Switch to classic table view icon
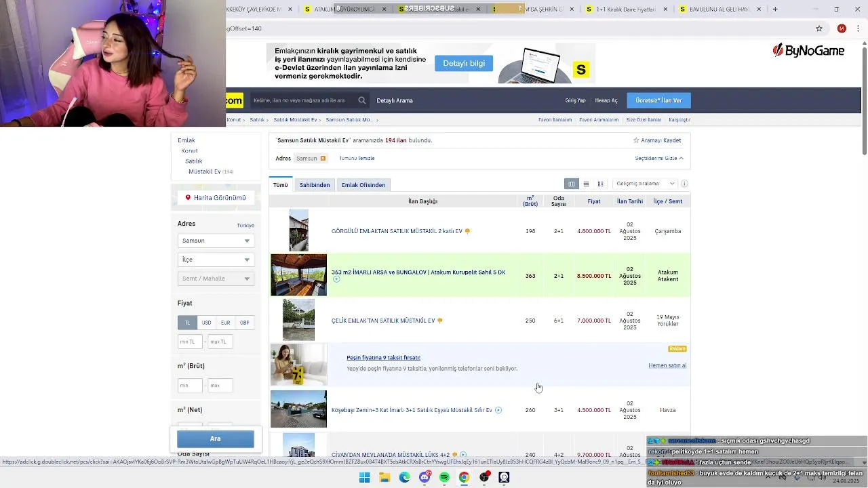Image resolution: width=868 pixels, height=488 pixels. pos(572,184)
